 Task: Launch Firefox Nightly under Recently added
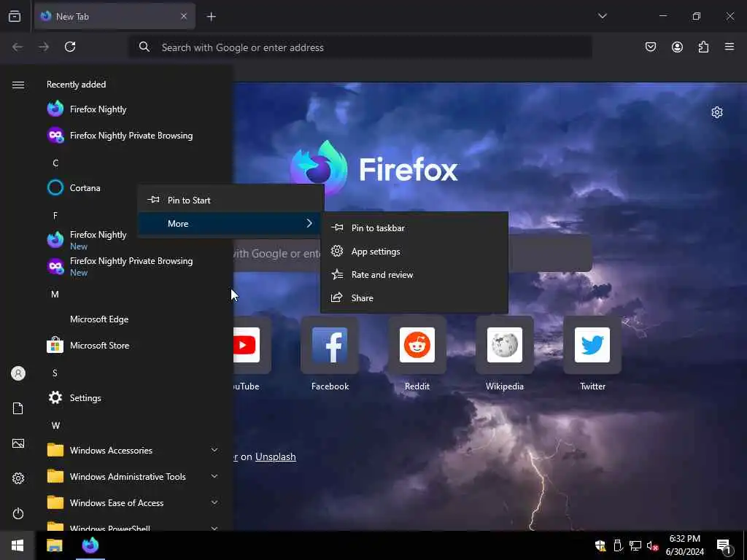click(x=133, y=109)
